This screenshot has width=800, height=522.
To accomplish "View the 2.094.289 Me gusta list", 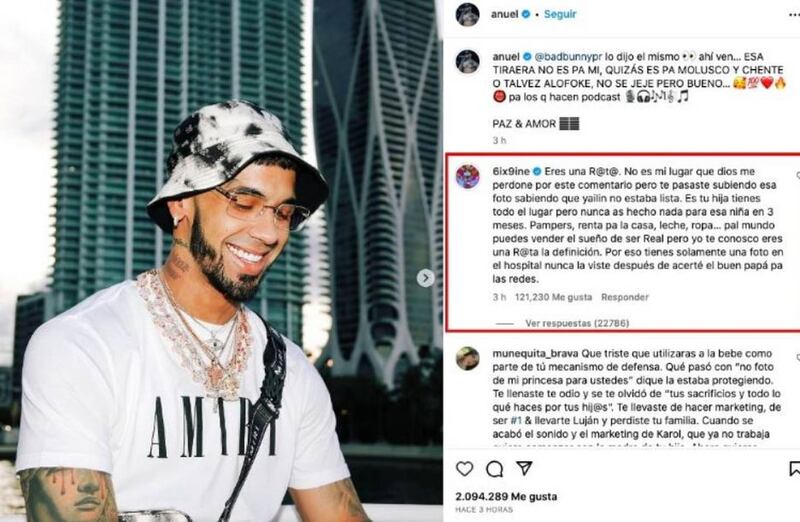I will [x=506, y=496].
